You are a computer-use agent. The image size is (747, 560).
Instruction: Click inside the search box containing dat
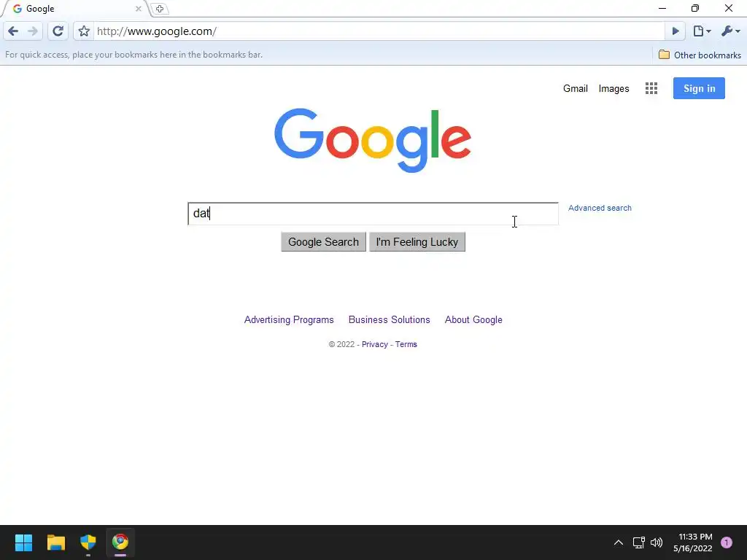(x=373, y=214)
